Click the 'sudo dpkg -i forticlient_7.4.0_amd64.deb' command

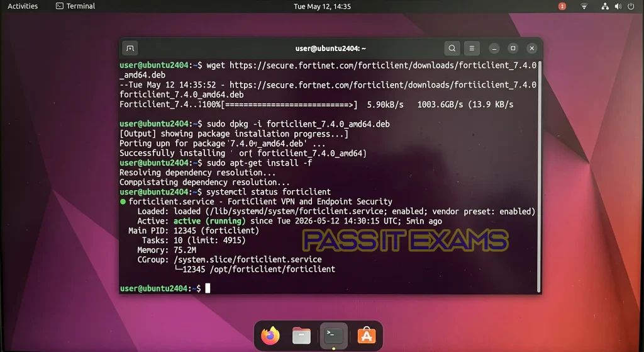coord(298,124)
